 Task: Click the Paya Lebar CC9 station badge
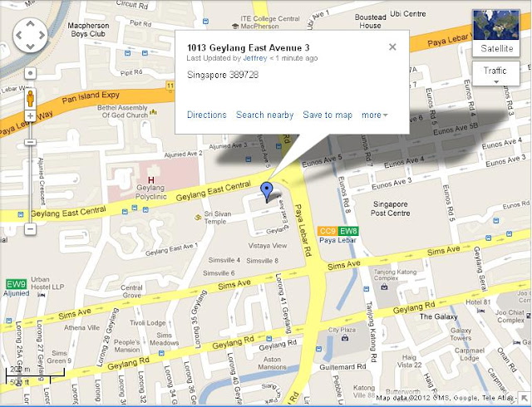(328, 231)
